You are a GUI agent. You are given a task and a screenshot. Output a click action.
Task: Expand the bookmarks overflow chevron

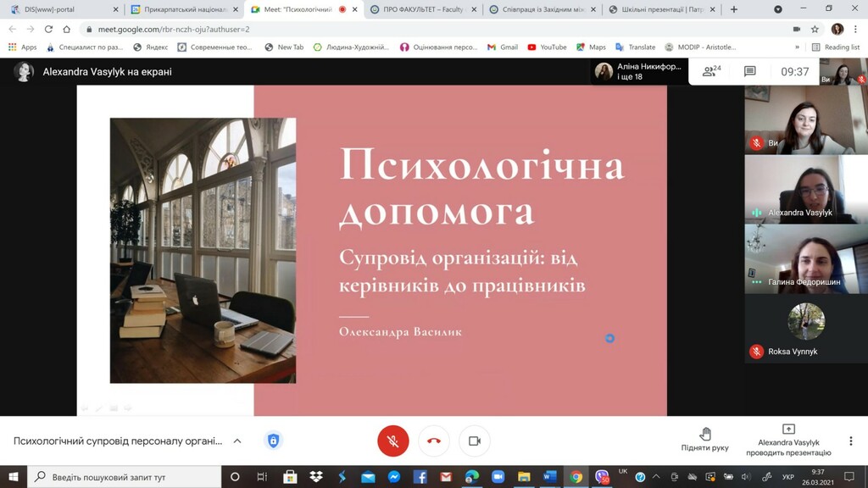click(x=797, y=47)
